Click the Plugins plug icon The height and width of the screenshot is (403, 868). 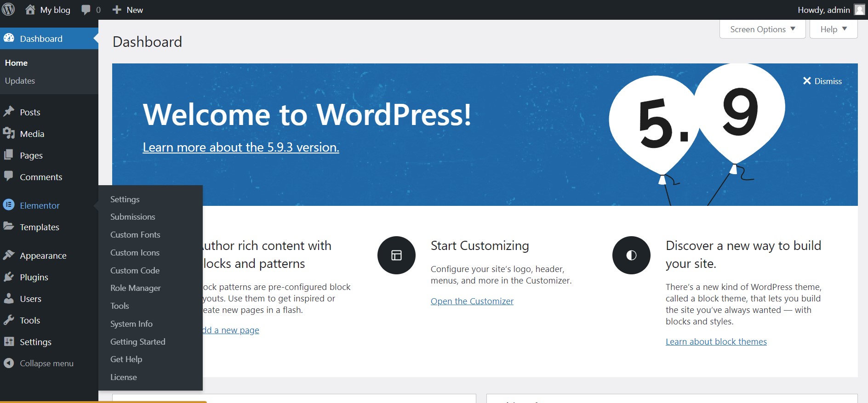[9, 277]
